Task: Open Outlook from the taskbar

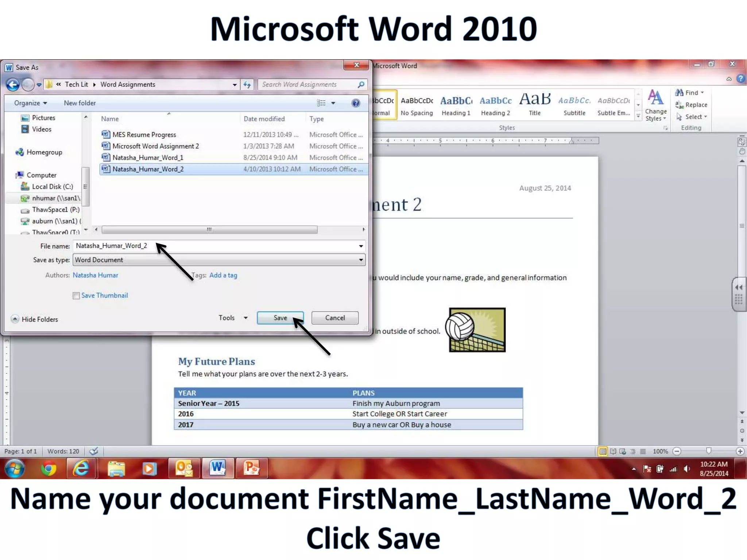Action: [184, 468]
